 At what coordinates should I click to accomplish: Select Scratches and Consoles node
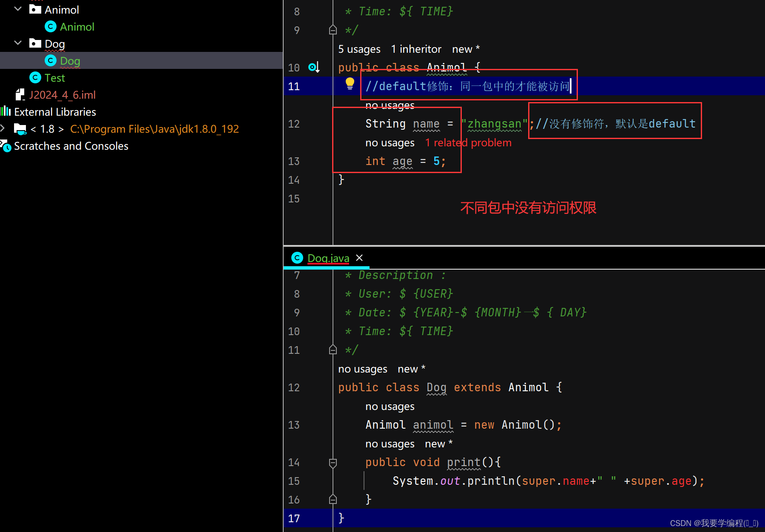[x=71, y=146]
